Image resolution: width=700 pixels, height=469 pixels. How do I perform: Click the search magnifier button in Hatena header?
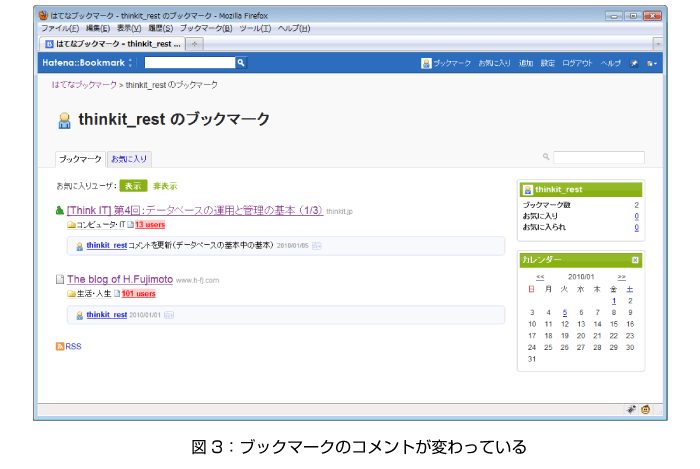241,63
